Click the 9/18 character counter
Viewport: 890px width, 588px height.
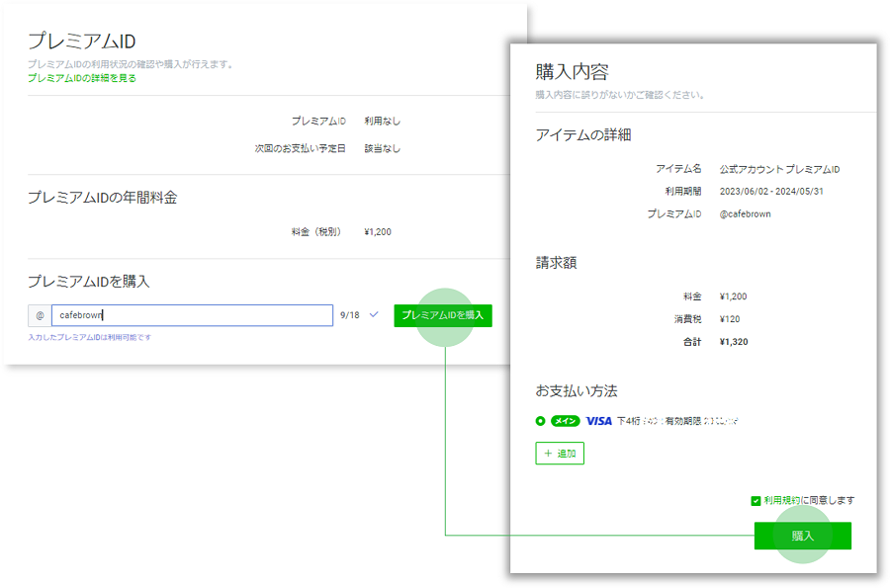click(349, 315)
